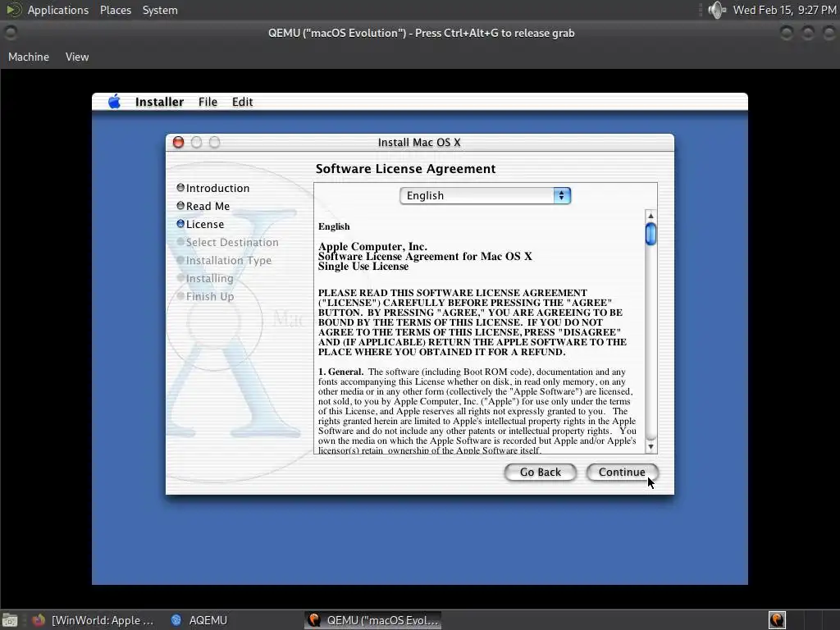Click the Installing step label
The image size is (840, 630).
[x=209, y=279]
